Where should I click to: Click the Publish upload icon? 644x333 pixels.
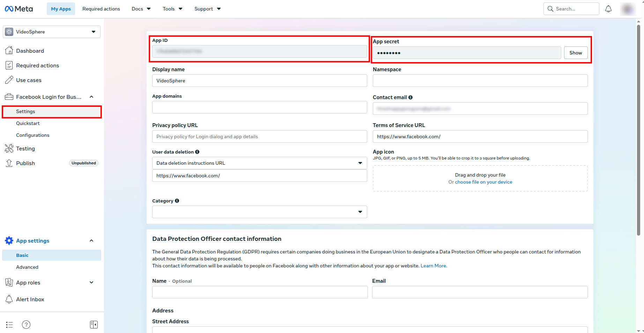pos(9,163)
